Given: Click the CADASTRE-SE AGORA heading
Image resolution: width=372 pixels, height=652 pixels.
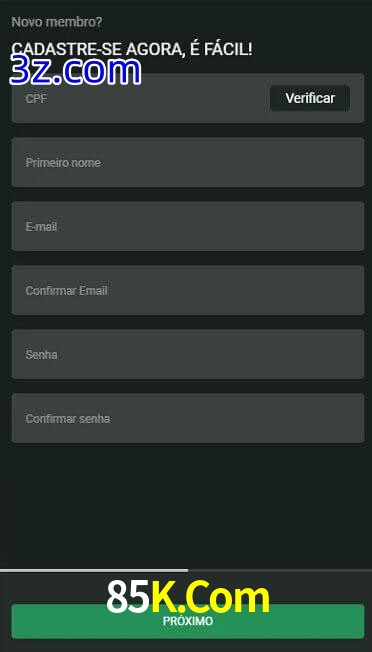Looking at the screenshot, I should click(132, 49).
